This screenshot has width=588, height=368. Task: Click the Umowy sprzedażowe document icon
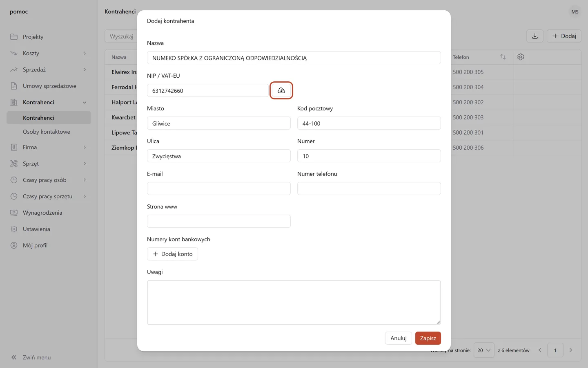(x=14, y=86)
